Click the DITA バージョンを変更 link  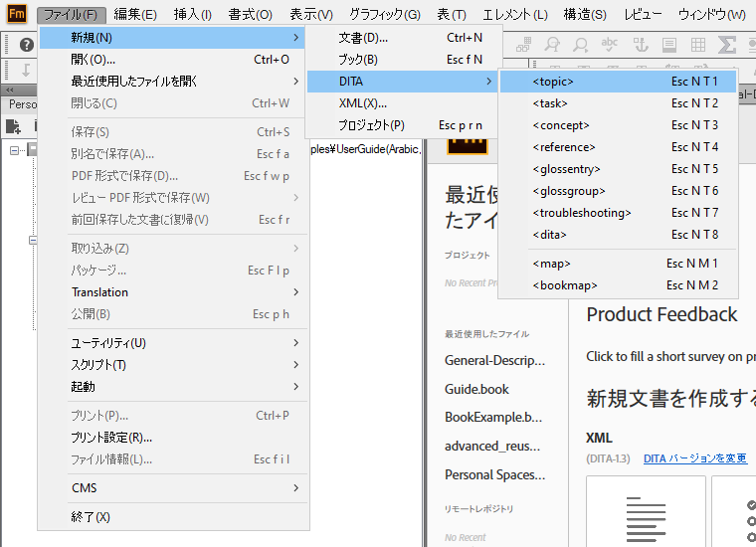[694, 458]
